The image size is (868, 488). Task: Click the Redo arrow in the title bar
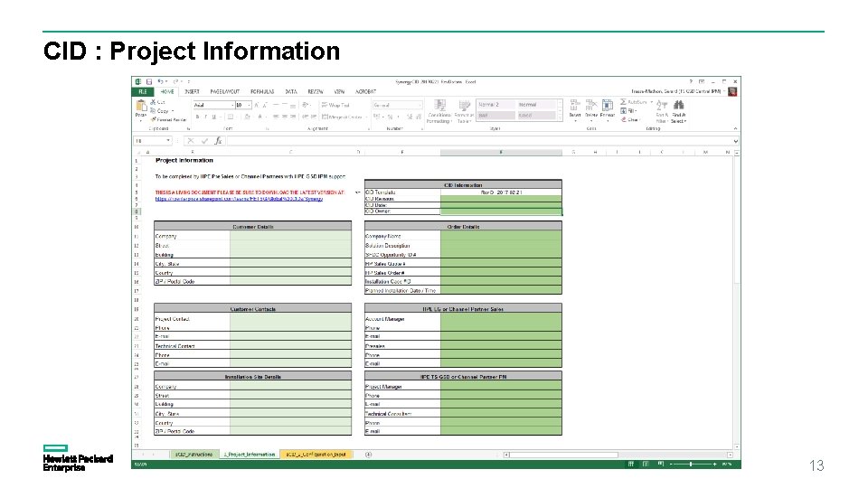175,82
